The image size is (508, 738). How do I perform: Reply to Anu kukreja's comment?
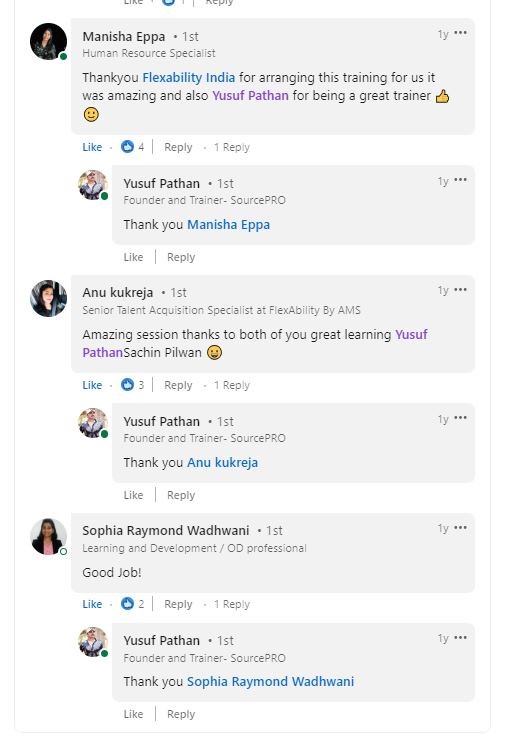point(178,385)
